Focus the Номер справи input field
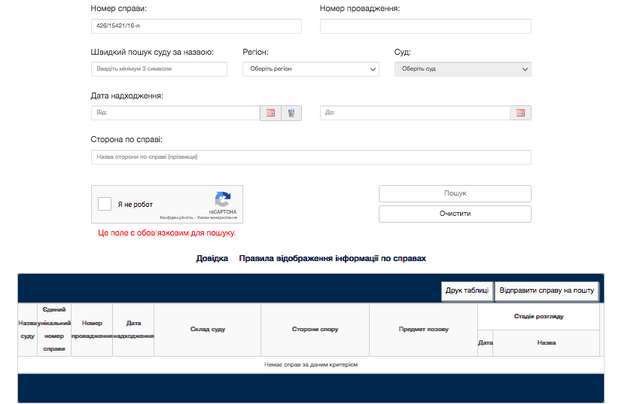Image resolution: width=640 pixels, height=404 pixels. point(196,27)
